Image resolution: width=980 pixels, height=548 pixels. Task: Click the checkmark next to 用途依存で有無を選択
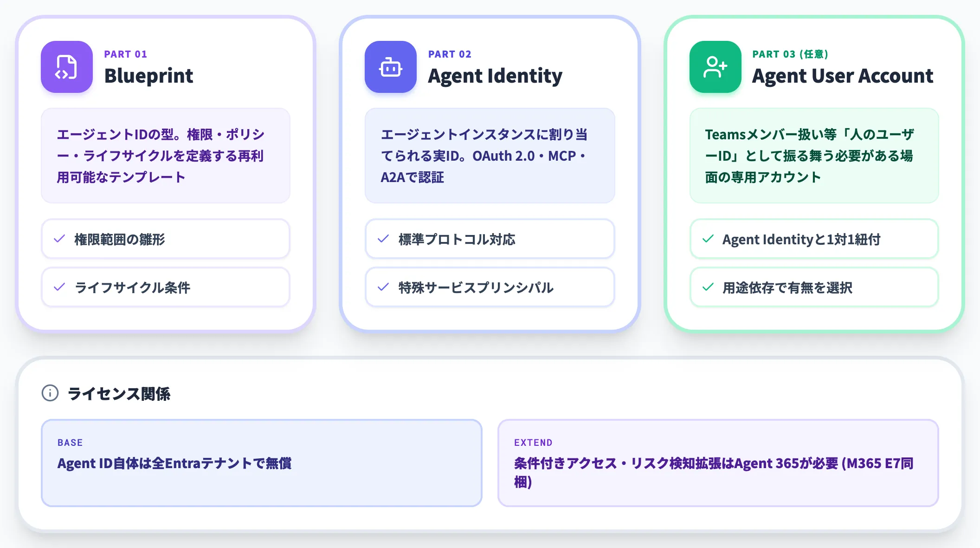point(708,287)
